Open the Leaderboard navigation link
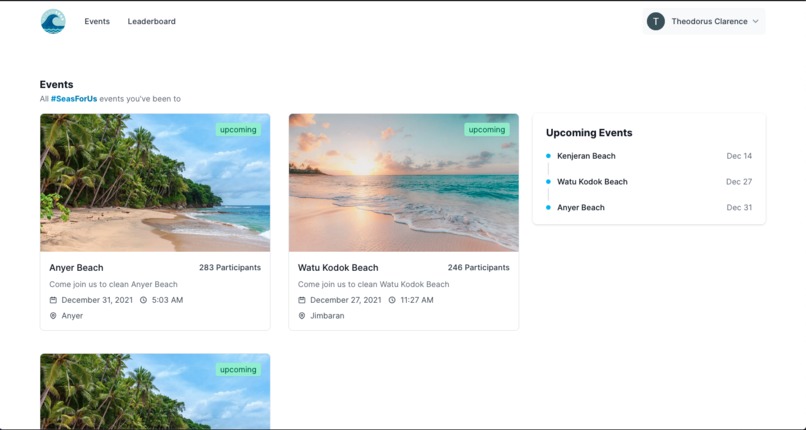Image resolution: width=806 pixels, height=430 pixels. (x=152, y=22)
